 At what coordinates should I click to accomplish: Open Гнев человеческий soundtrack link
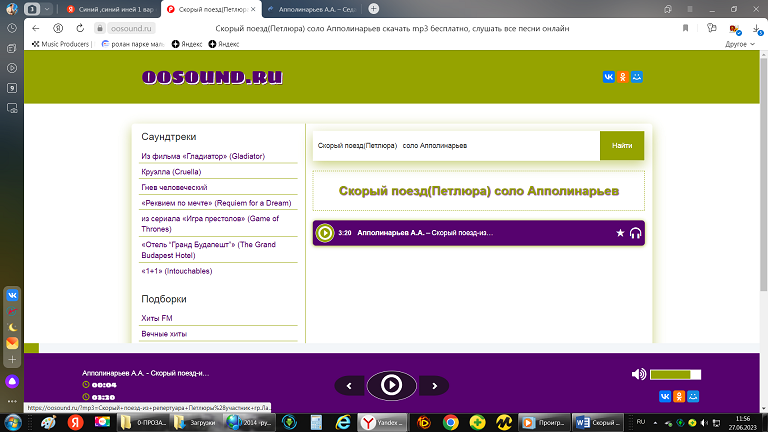tap(174, 188)
